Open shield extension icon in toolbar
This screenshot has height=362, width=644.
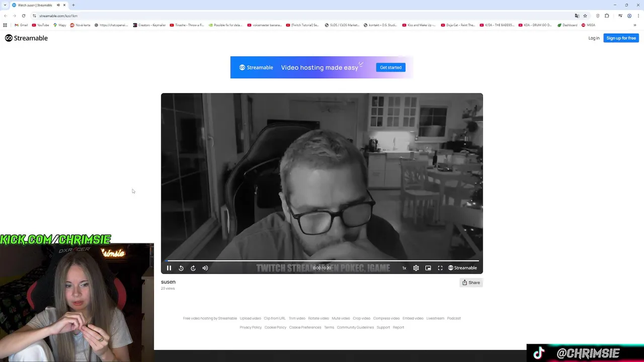[x=598, y=16]
